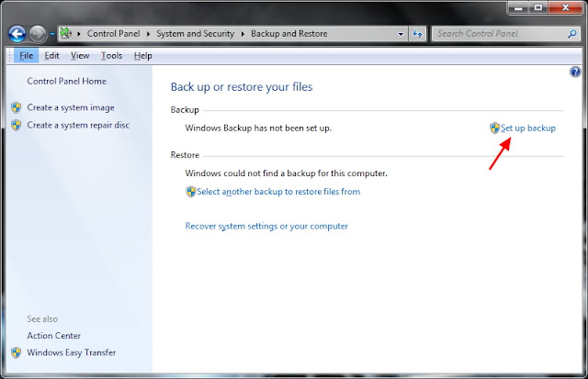Click the Back navigation arrow
Screen dimensions: 588x379
(x=17, y=34)
